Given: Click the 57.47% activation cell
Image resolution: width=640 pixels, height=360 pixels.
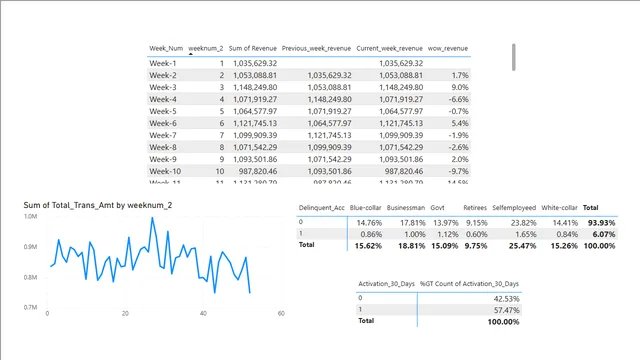Looking at the screenshot, I should [x=507, y=310].
